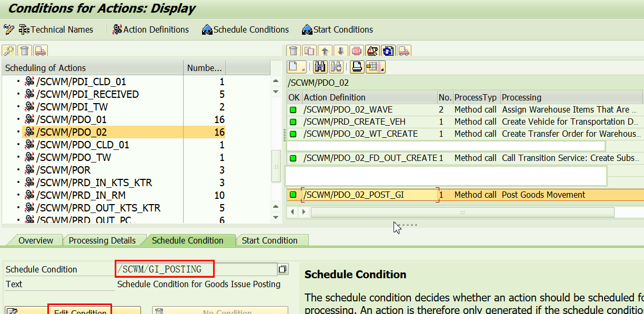Click the Copy action definition icon
The image size is (644, 314).
308,50
